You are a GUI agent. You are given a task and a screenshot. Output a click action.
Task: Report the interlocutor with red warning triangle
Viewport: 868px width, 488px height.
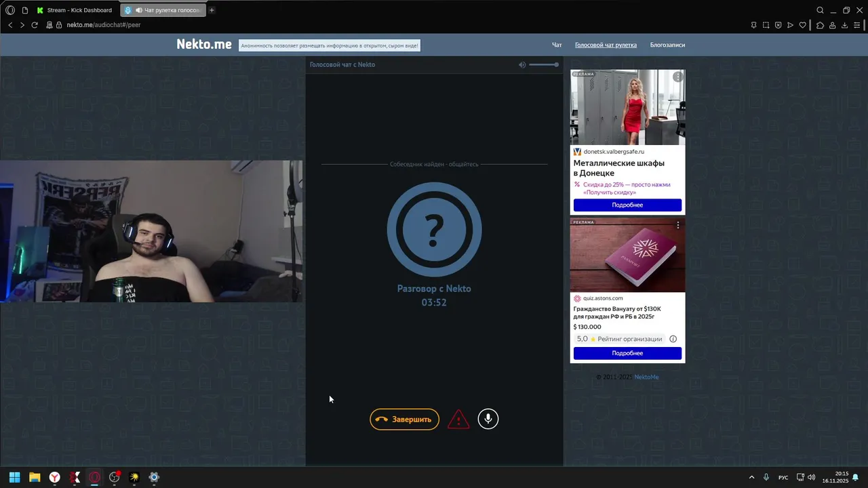(x=458, y=419)
